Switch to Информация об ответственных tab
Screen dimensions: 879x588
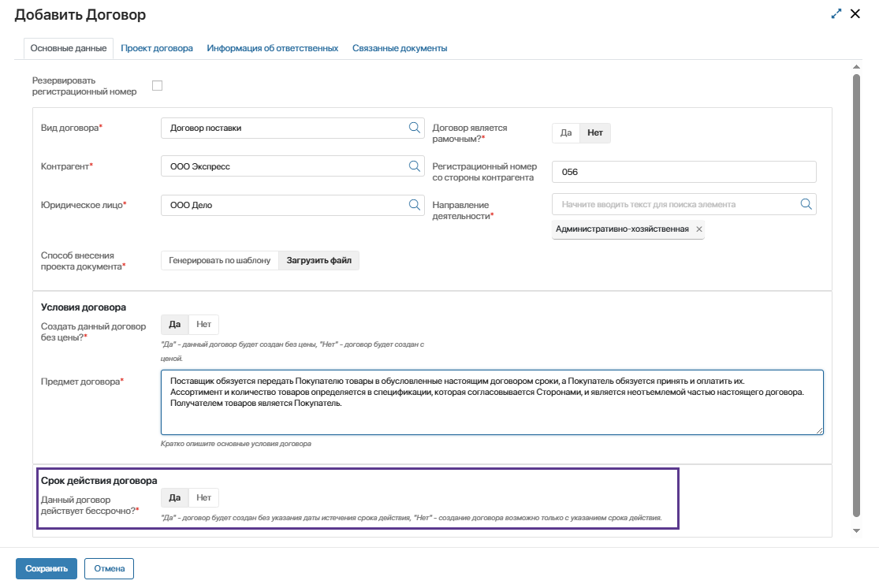[273, 48]
